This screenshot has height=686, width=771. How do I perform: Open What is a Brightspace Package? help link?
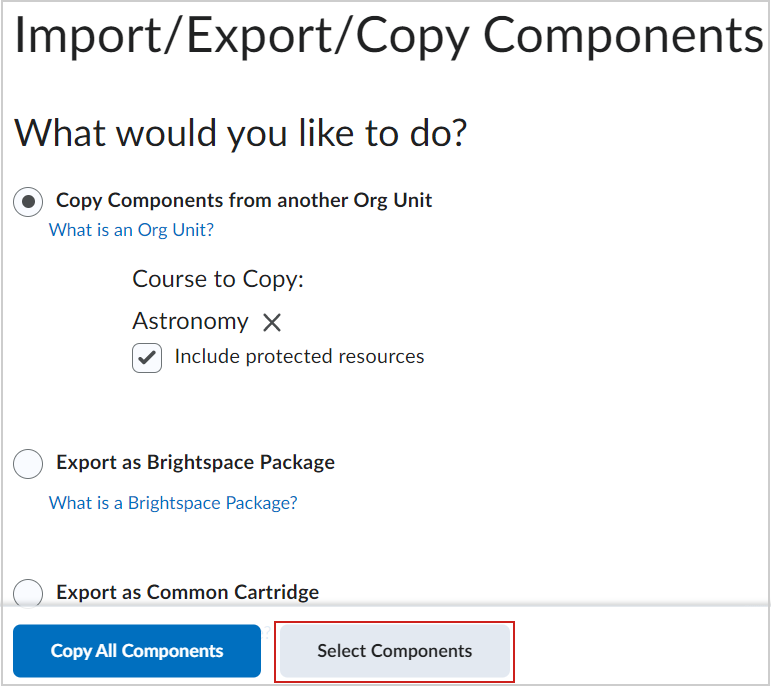click(x=173, y=503)
